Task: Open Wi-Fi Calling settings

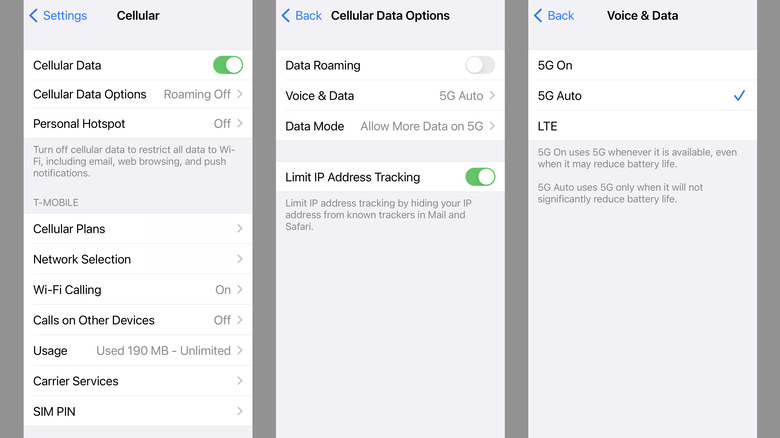Action: point(137,290)
